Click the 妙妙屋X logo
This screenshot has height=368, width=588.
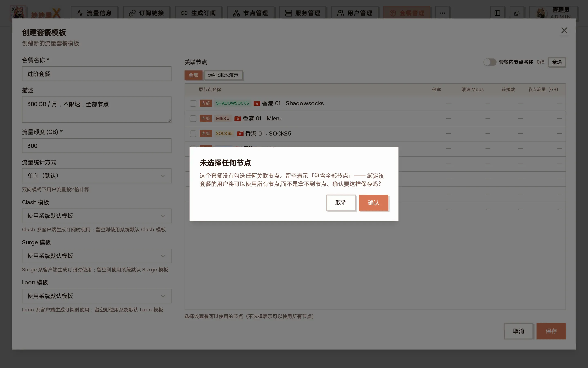(36, 13)
